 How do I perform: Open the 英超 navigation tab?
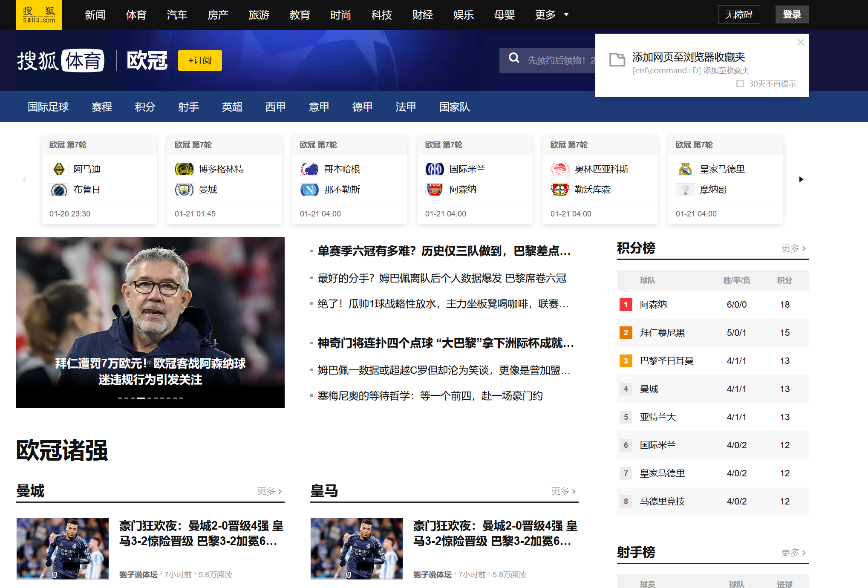(x=232, y=107)
